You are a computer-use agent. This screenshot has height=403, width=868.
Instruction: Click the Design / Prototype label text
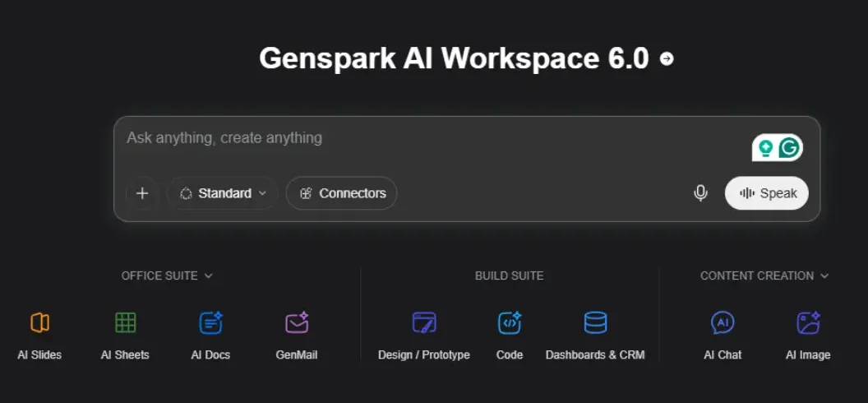[x=424, y=354]
